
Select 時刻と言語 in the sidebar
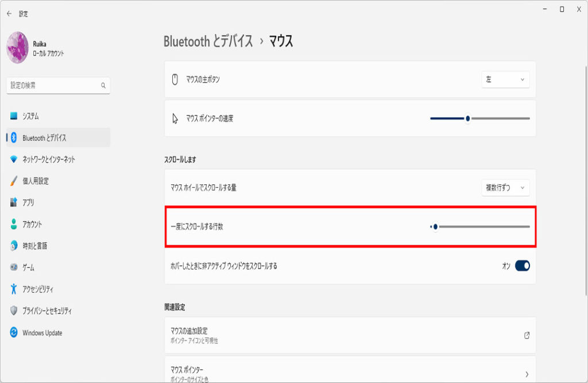point(34,246)
